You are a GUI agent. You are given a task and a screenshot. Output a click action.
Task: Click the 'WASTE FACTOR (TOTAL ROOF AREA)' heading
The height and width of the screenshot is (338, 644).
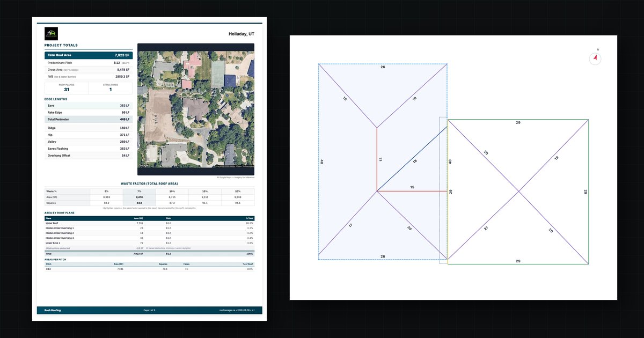(149, 184)
